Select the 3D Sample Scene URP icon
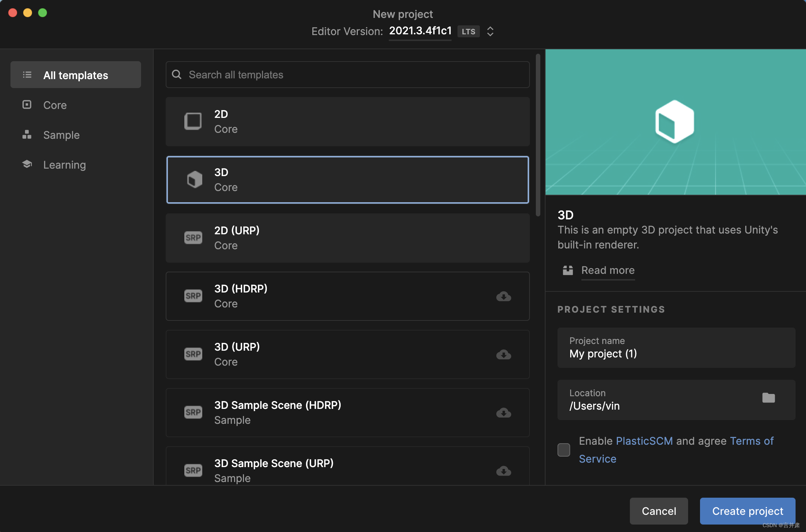 click(193, 470)
